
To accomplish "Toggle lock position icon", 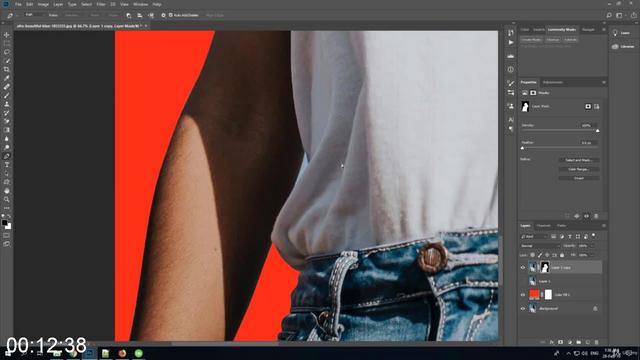I will [547, 255].
